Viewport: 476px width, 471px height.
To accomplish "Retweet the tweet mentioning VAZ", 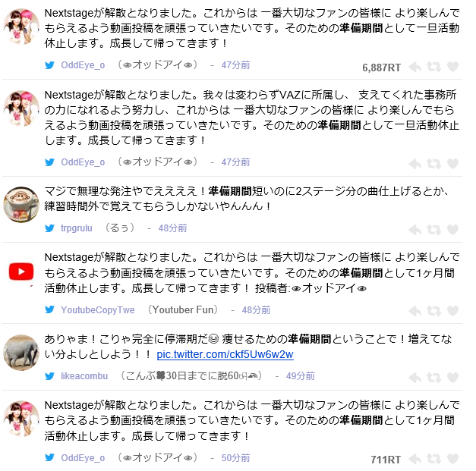I will (433, 164).
